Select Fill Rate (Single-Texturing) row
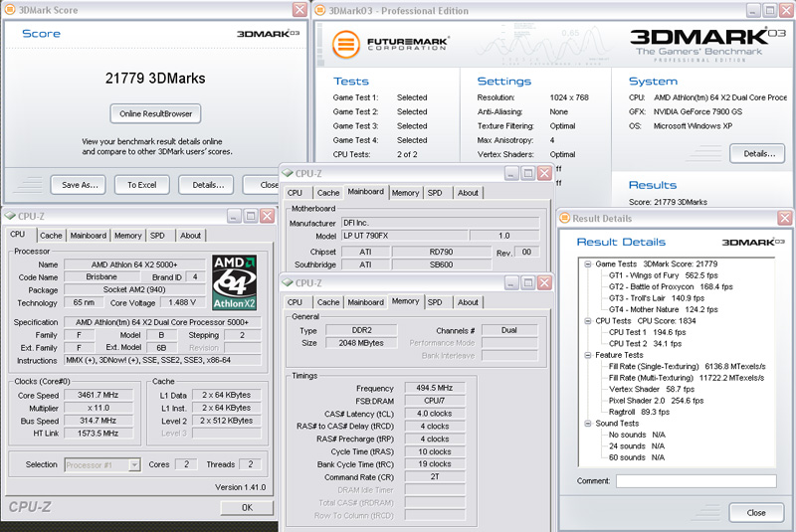796x532 pixels. (x=688, y=367)
